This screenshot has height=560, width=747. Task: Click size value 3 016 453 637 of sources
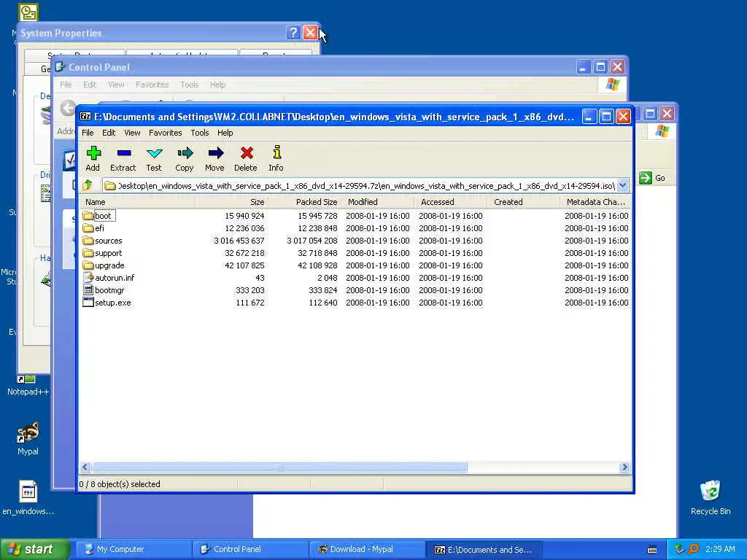tap(239, 241)
